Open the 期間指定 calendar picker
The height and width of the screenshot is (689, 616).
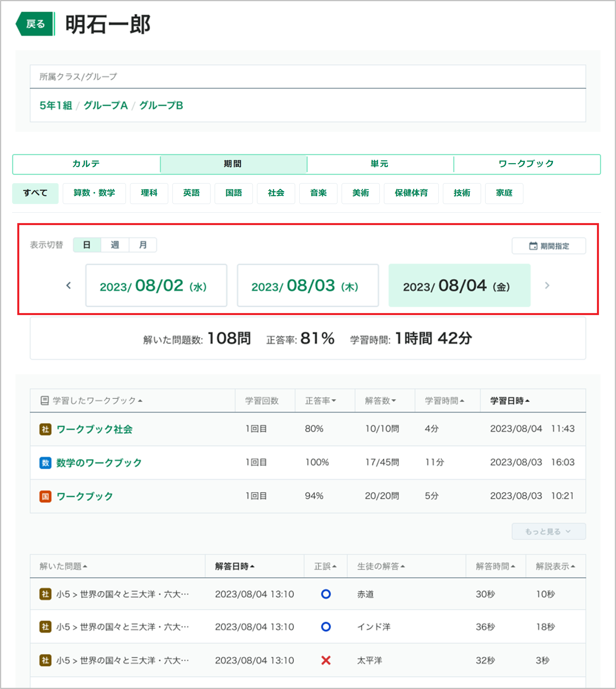(x=549, y=246)
